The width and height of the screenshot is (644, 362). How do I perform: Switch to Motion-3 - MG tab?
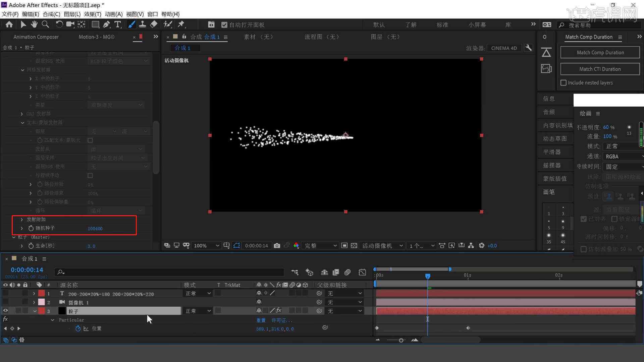tap(97, 37)
